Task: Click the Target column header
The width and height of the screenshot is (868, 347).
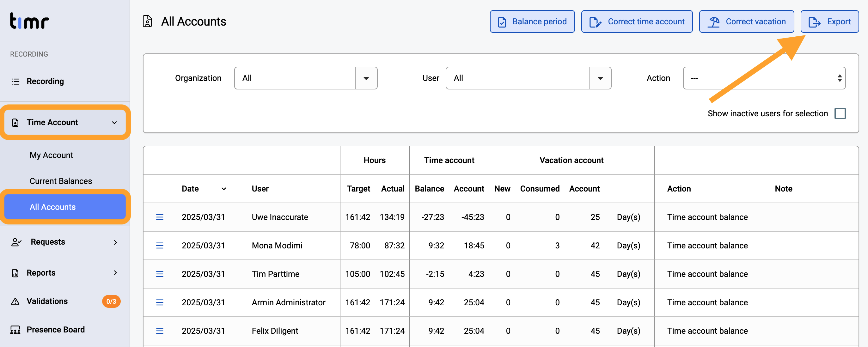Action: click(x=358, y=189)
